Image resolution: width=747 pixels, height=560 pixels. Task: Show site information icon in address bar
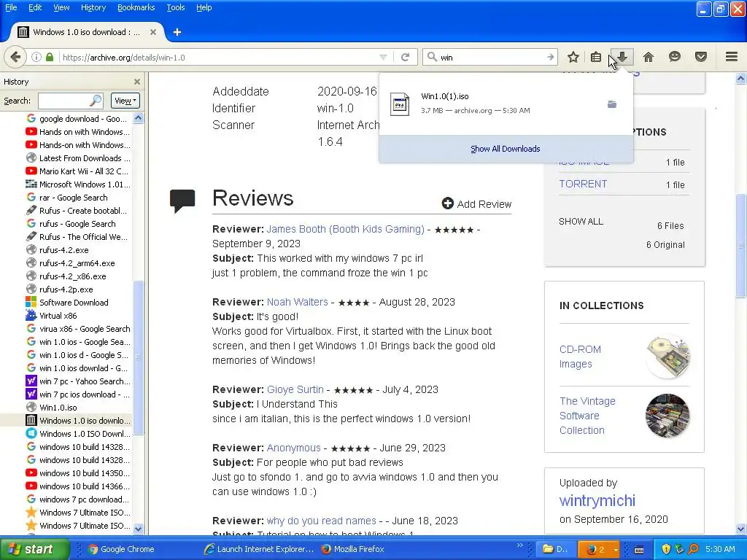click(36, 57)
